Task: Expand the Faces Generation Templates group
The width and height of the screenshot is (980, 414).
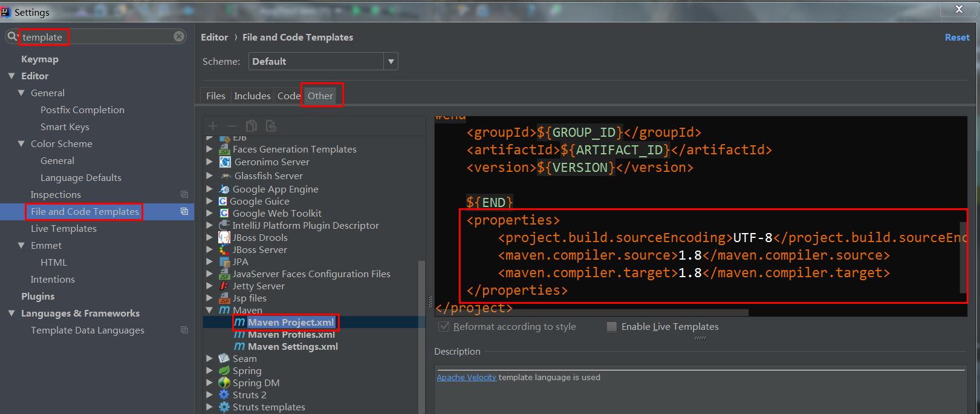Action: (x=210, y=149)
